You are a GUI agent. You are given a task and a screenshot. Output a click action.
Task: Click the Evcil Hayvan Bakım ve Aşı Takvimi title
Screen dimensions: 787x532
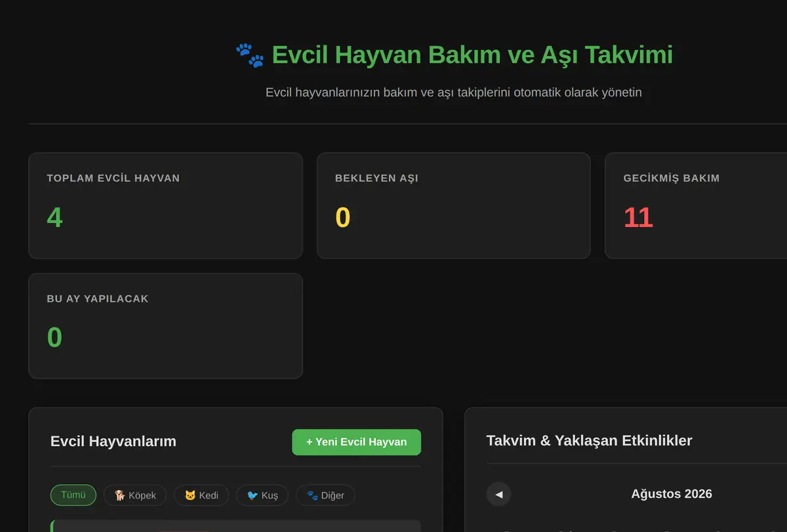click(472, 55)
